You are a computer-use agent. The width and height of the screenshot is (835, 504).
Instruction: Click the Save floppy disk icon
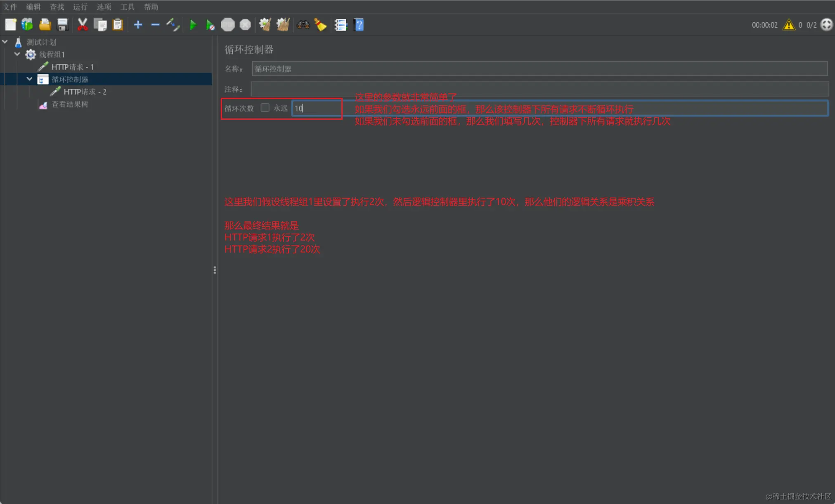pos(62,25)
